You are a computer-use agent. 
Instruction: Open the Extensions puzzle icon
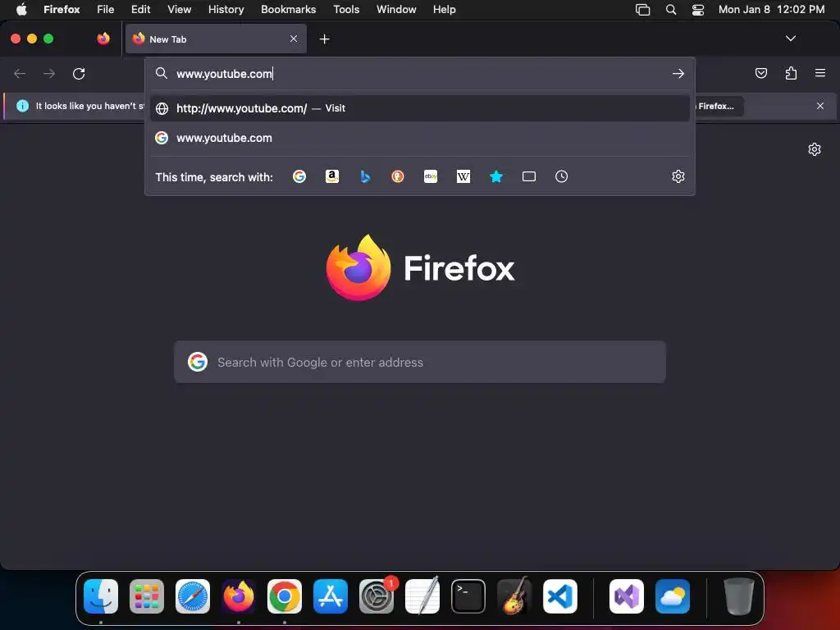point(791,73)
